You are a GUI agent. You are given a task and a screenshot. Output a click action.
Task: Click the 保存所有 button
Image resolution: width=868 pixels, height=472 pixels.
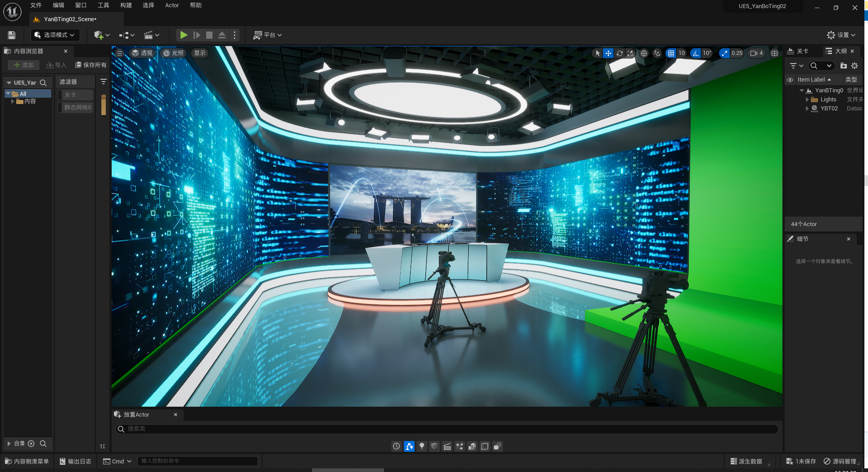point(91,65)
